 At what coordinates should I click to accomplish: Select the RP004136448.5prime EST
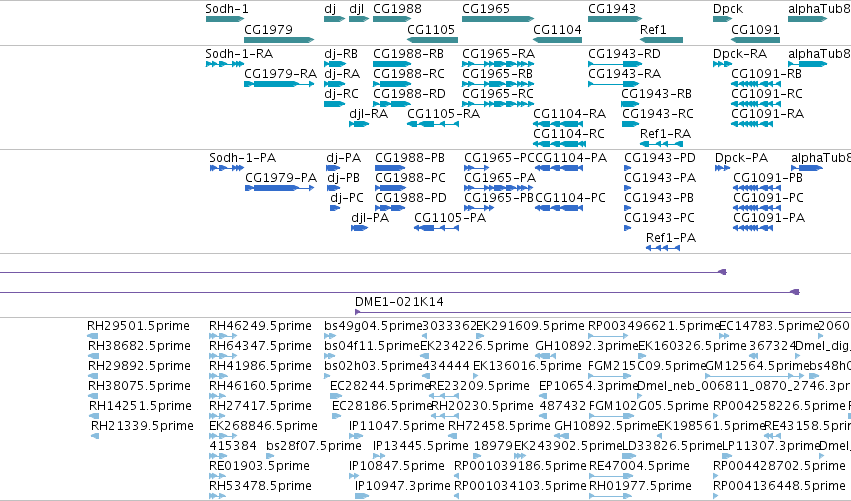[715, 496]
